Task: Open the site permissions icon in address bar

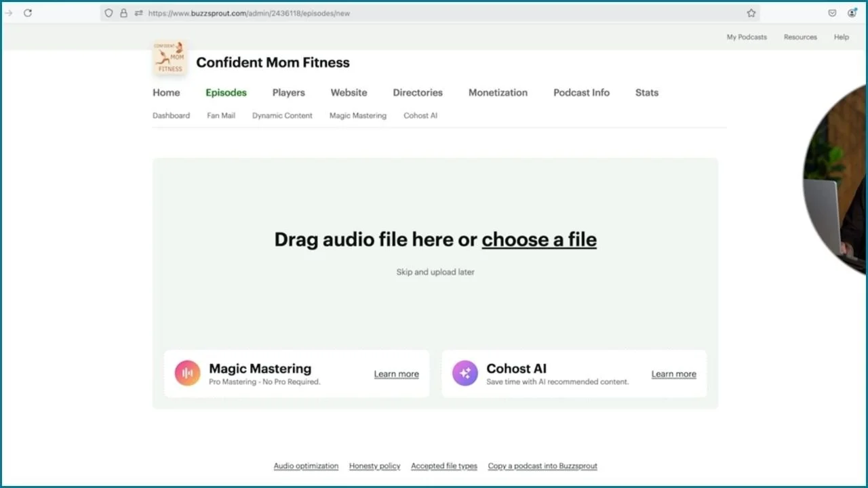Action: [139, 13]
